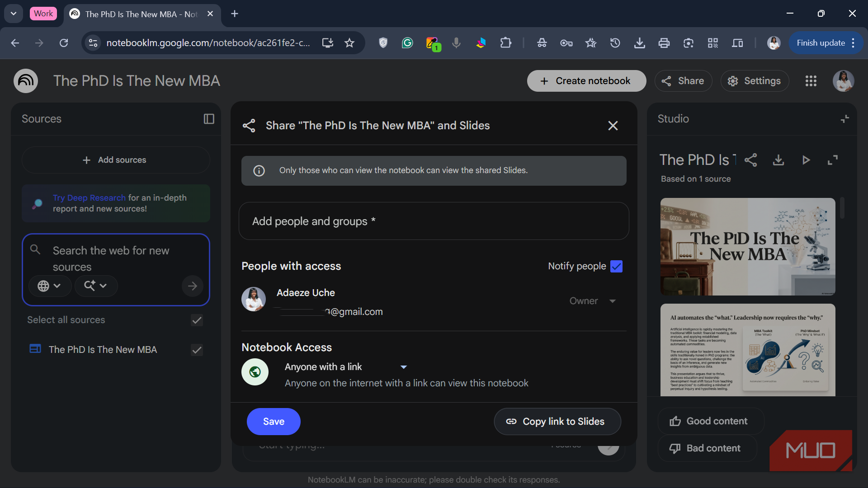Collapse the Studio panel icon
868x488 pixels.
coord(844,119)
